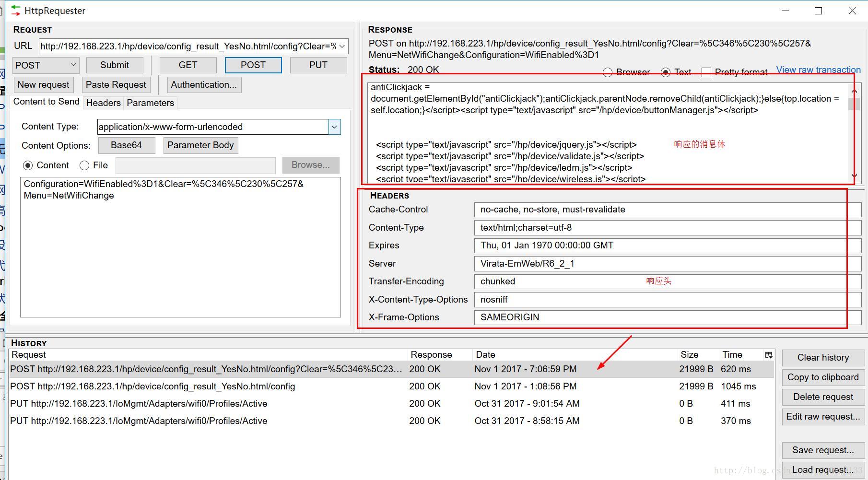
Task: Click the New request button
Action: [44, 85]
